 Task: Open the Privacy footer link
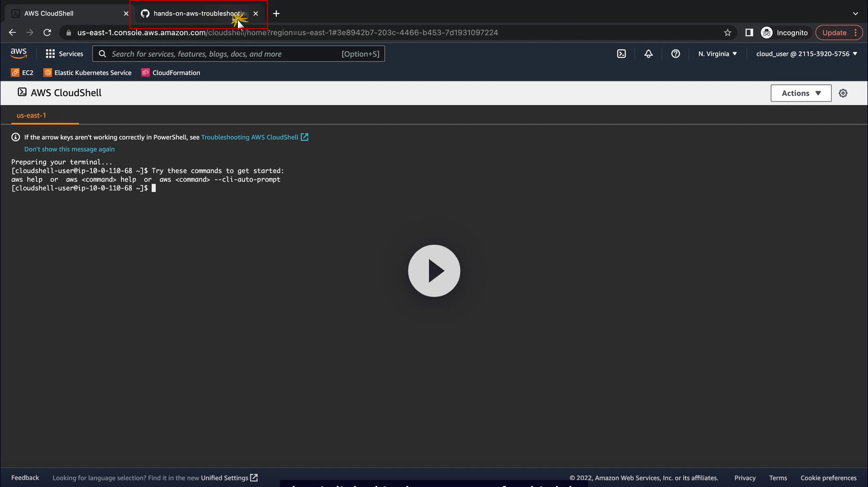[745, 478]
